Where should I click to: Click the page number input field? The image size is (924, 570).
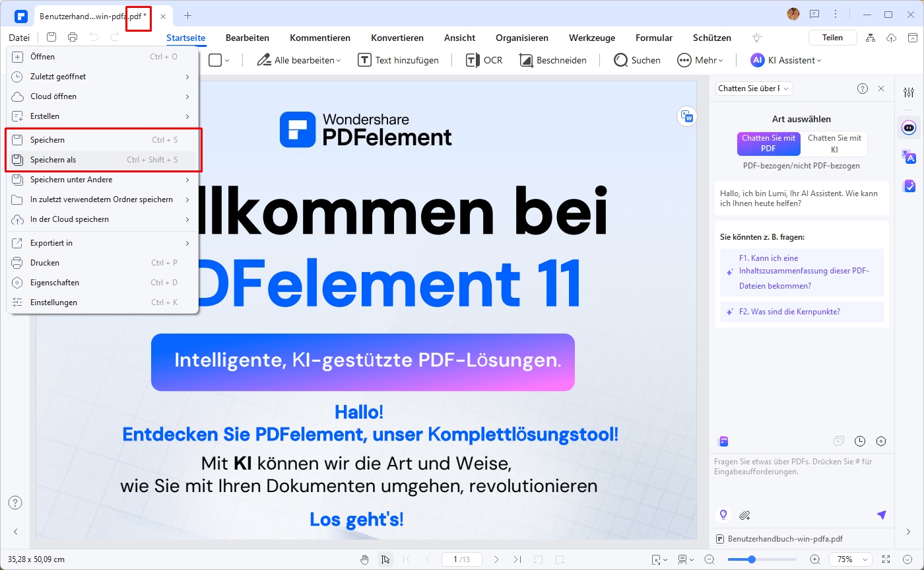coord(462,559)
